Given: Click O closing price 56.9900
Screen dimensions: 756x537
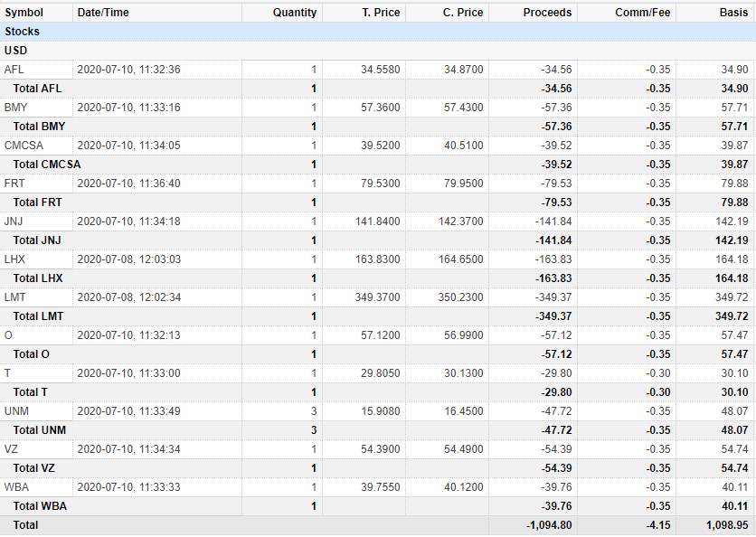Looking at the screenshot, I should click(463, 335).
